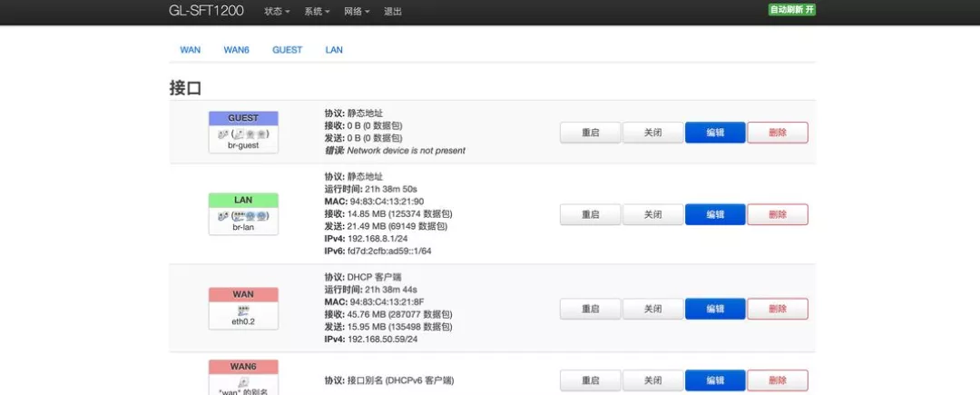Click the br-guest device name
Viewport: 980px width, 395px height.
point(243,145)
